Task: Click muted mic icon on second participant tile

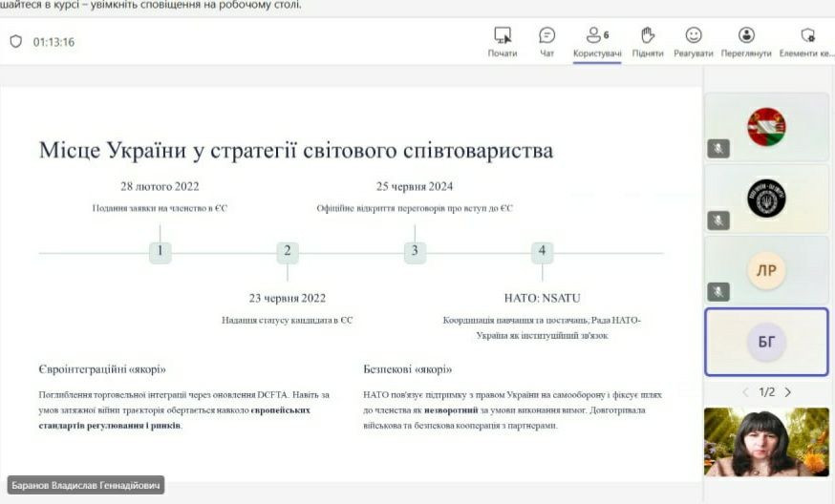Action: point(718,220)
